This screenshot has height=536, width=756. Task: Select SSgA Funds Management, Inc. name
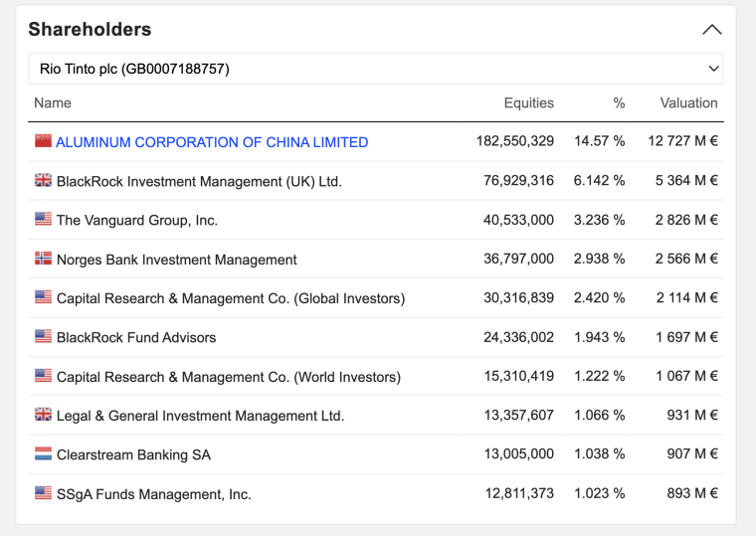154,494
